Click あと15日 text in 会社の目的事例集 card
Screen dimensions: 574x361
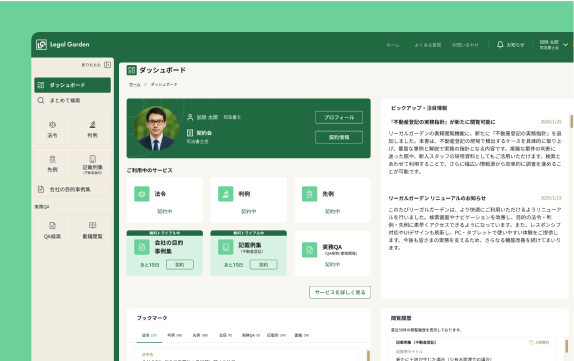click(149, 265)
